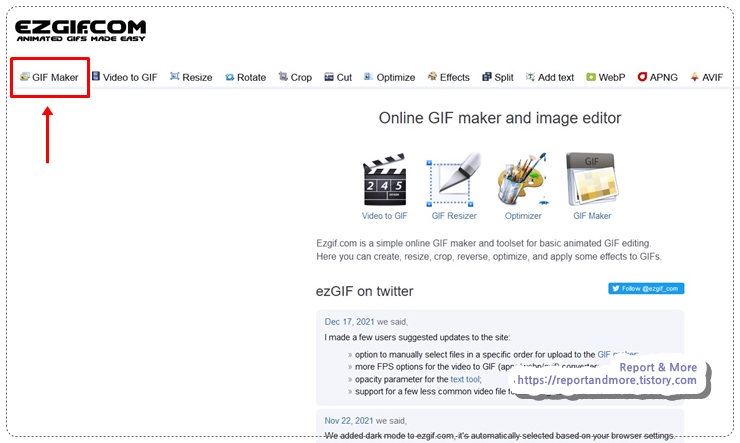Open the Nov 22, 2021 post date link
The height and width of the screenshot is (443, 740).
349,420
